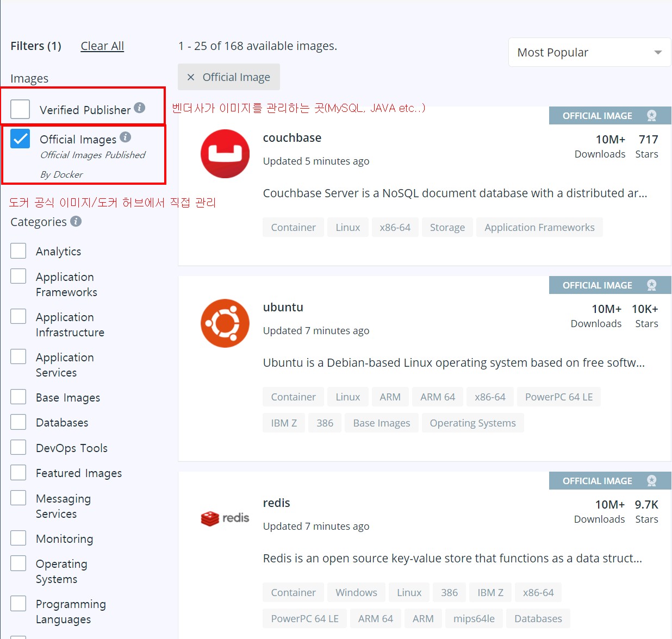Check the Base Images category checkbox
672x639 pixels.
[x=18, y=397]
